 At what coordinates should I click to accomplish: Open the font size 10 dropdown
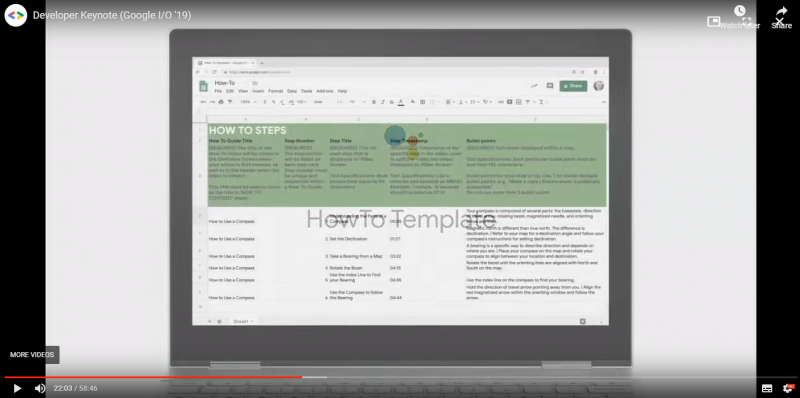[357, 102]
